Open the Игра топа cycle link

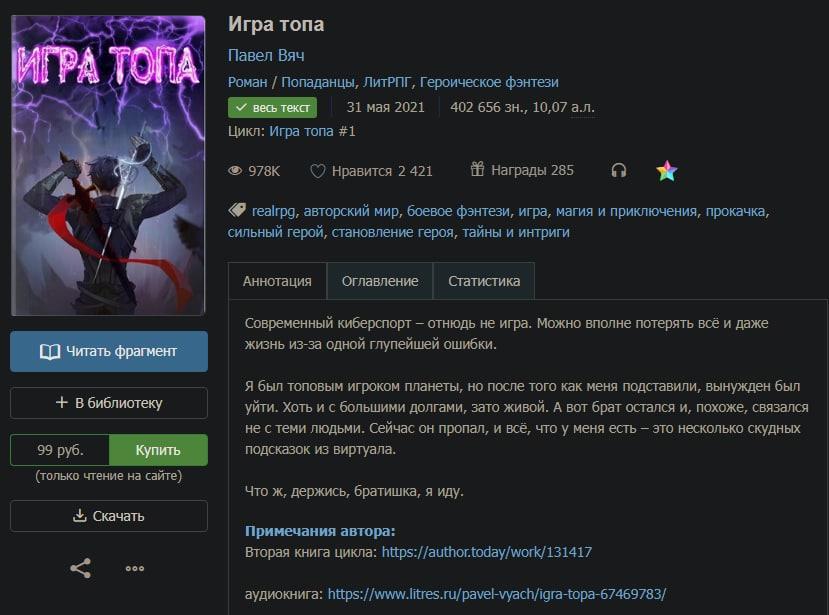pos(312,131)
